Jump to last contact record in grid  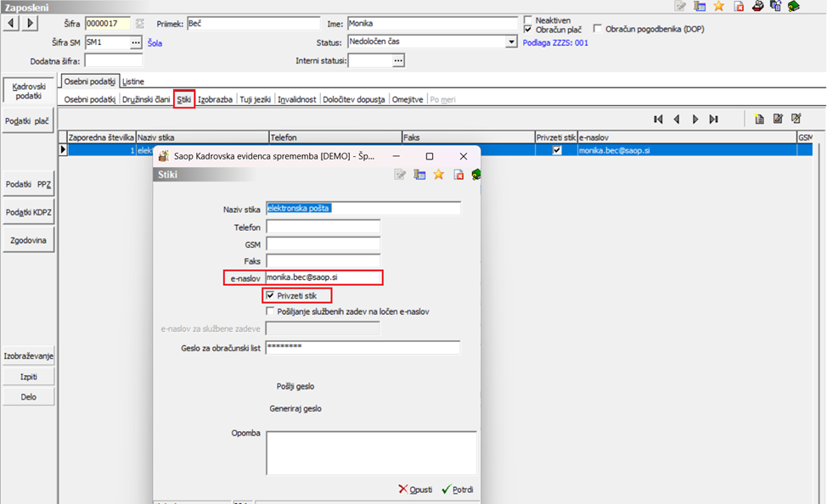coord(713,119)
